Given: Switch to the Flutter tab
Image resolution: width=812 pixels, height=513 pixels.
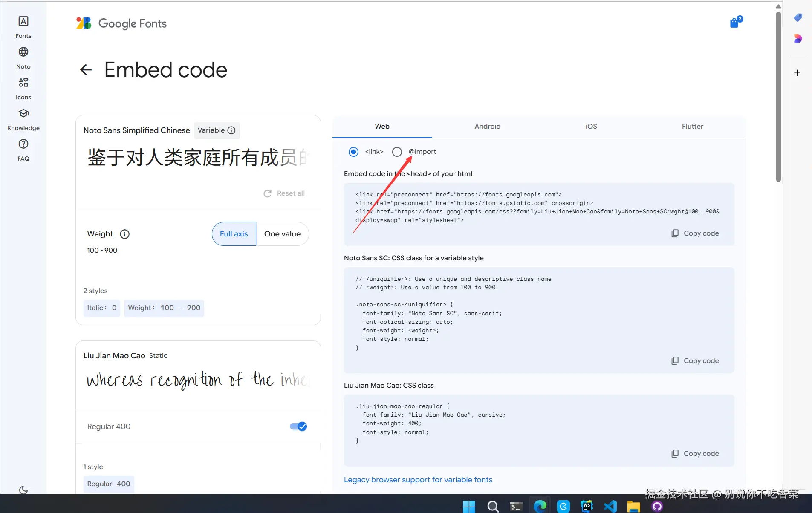Looking at the screenshot, I should coord(693,127).
